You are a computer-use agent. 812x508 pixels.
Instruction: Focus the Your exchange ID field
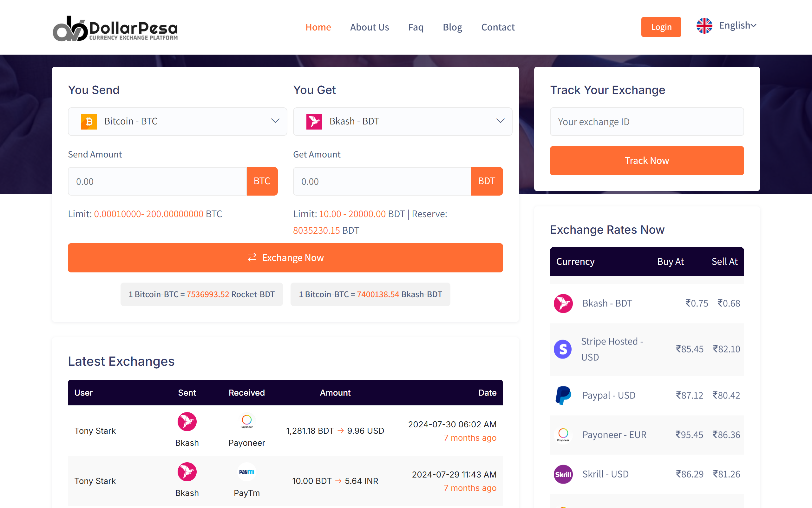pyautogui.click(x=647, y=122)
